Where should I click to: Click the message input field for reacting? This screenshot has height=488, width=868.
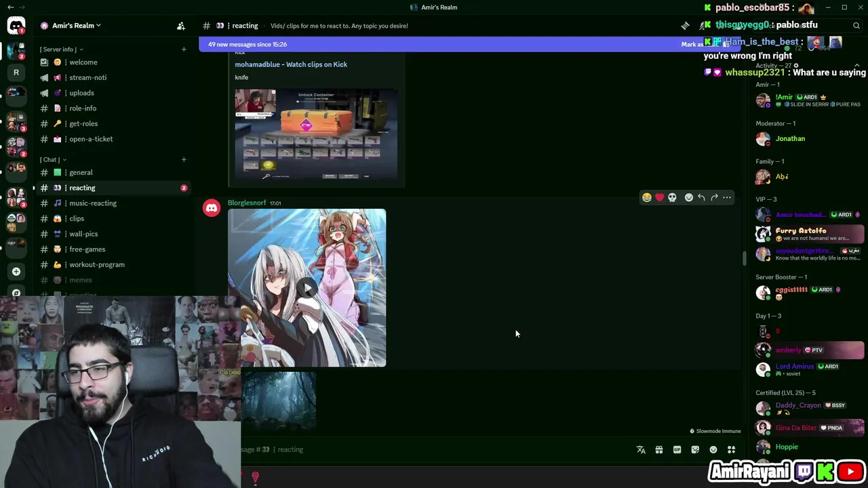click(434, 449)
